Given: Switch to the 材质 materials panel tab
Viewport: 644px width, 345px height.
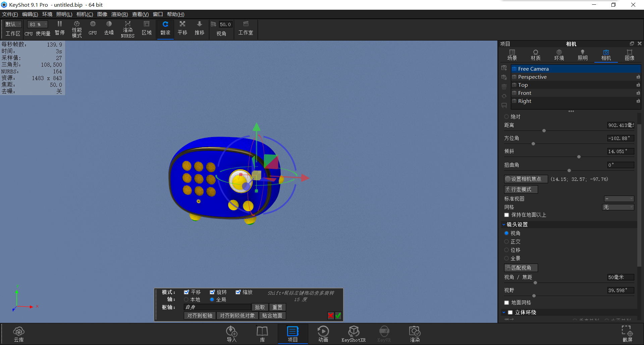Looking at the screenshot, I should (535, 55).
